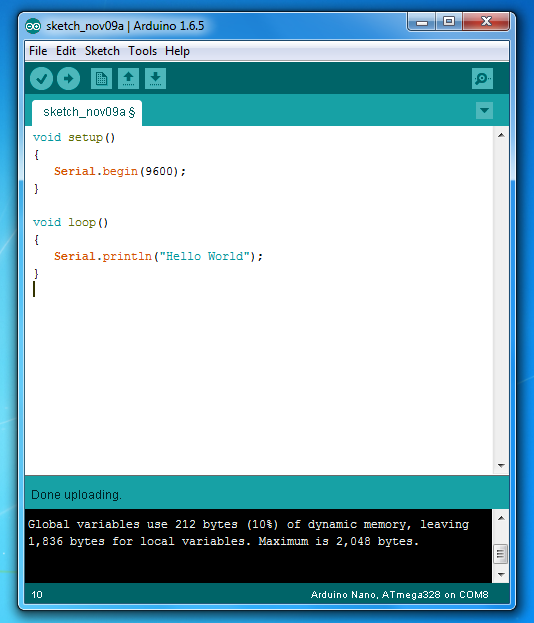The height and width of the screenshot is (623, 534).
Task: Click the console scrollbar up arrow
Action: click(x=501, y=518)
